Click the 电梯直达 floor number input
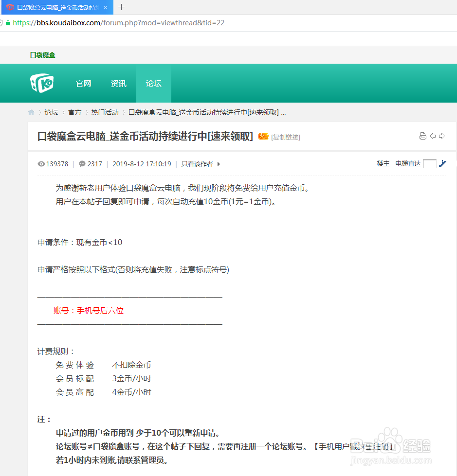457x476 pixels. click(430, 164)
